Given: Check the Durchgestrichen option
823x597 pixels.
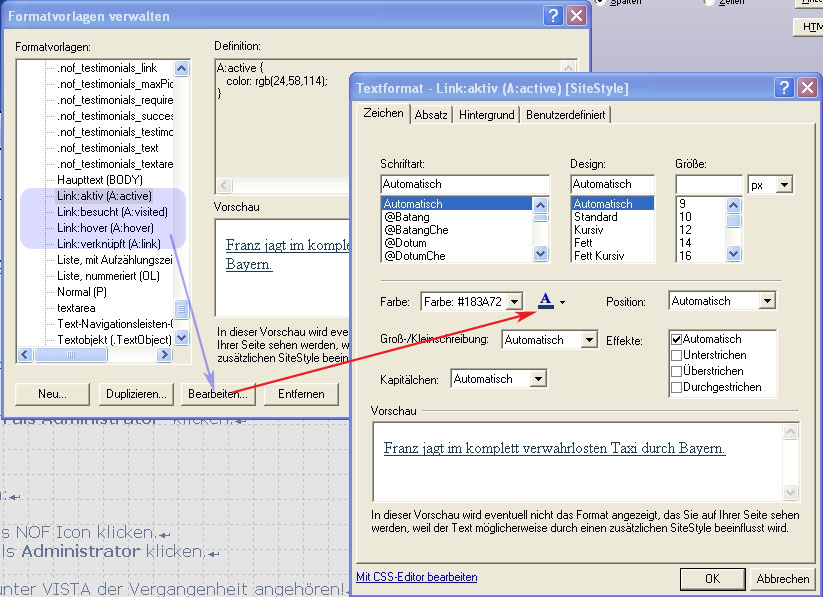Looking at the screenshot, I should [677, 387].
